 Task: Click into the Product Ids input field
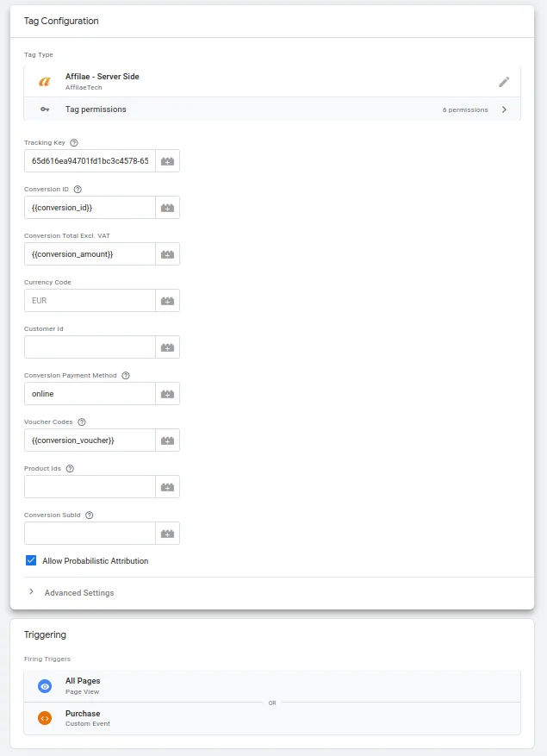point(90,487)
